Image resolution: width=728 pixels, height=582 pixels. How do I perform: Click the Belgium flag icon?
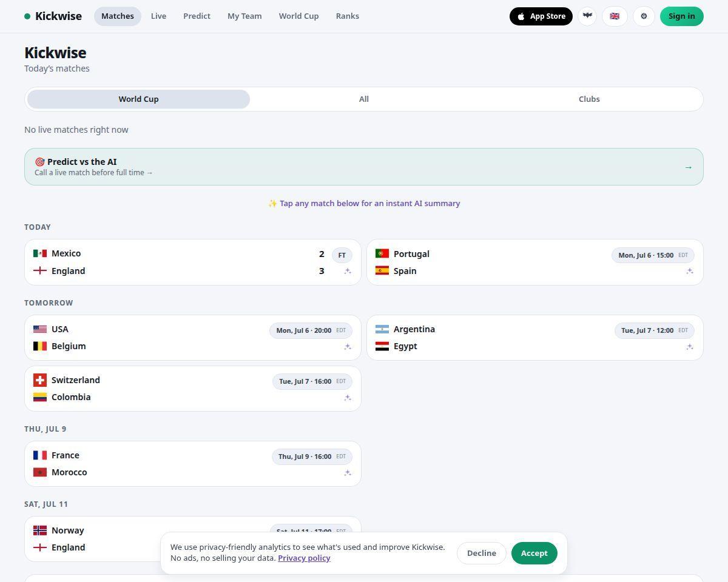(40, 346)
